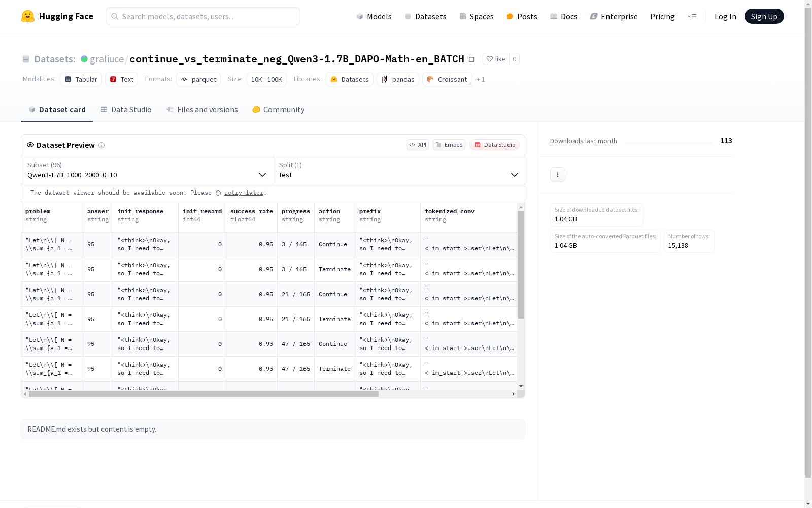The image size is (812, 508).
Task: Click the Terminate cell in '47 / 165' row
Action: pos(335,369)
